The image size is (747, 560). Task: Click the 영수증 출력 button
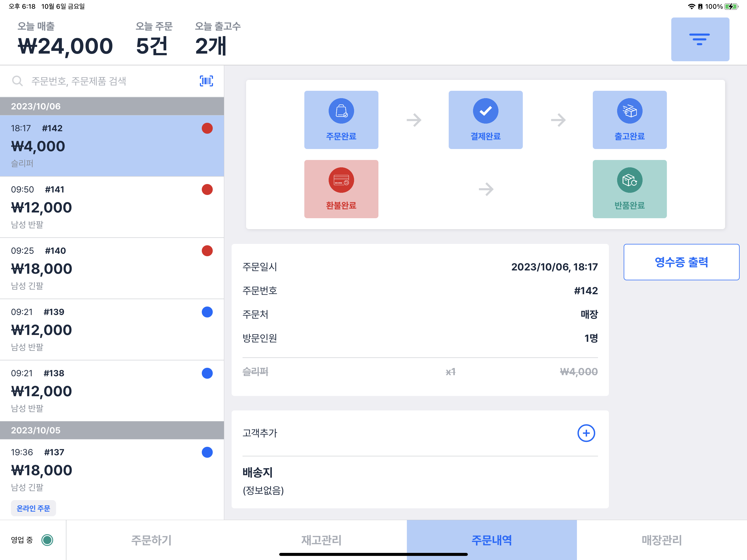[681, 262]
